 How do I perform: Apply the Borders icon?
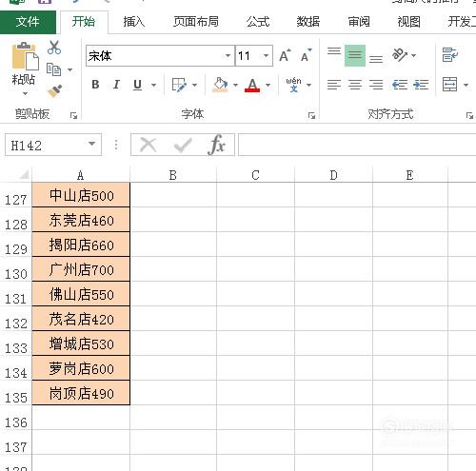pos(179,85)
